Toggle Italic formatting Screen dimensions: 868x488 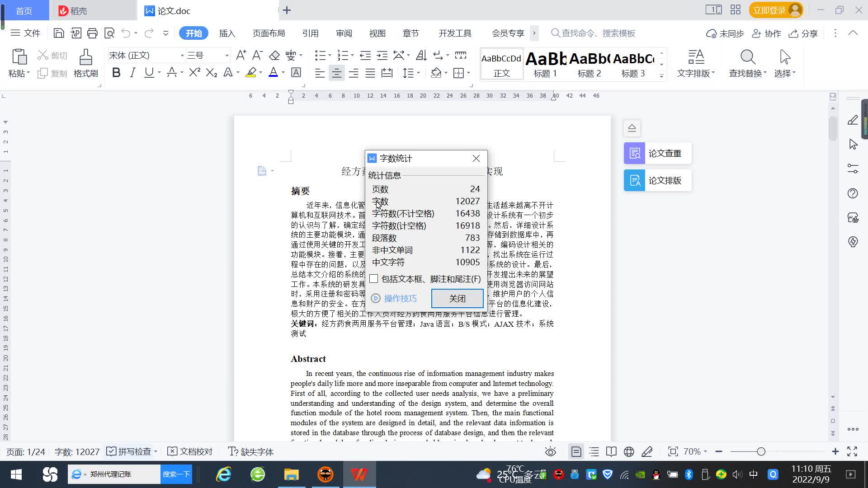pyautogui.click(x=132, y=72)
